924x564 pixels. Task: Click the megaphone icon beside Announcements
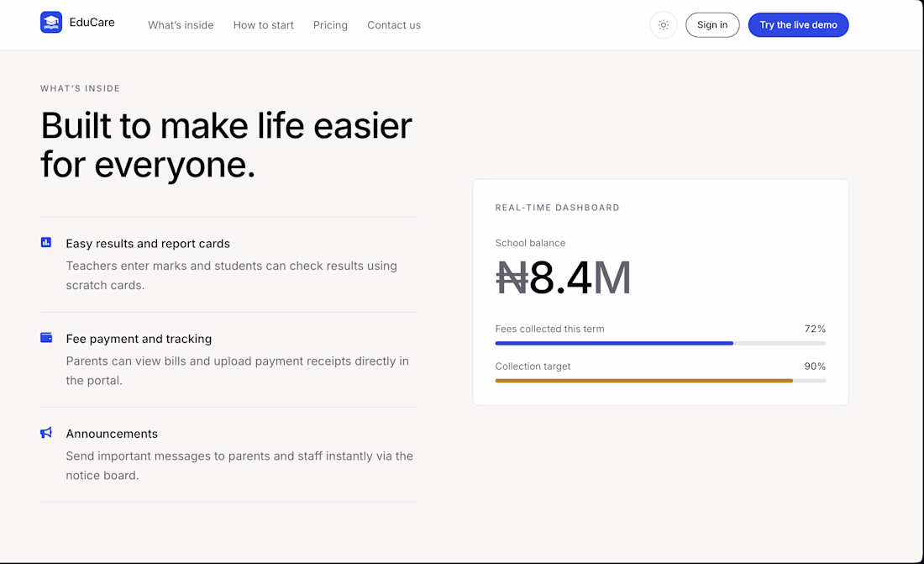point(46,432)
